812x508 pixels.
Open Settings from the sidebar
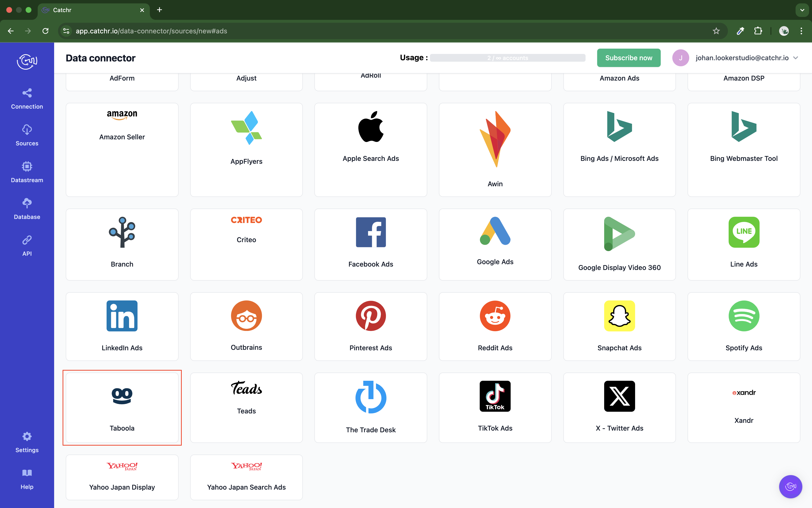27,442
